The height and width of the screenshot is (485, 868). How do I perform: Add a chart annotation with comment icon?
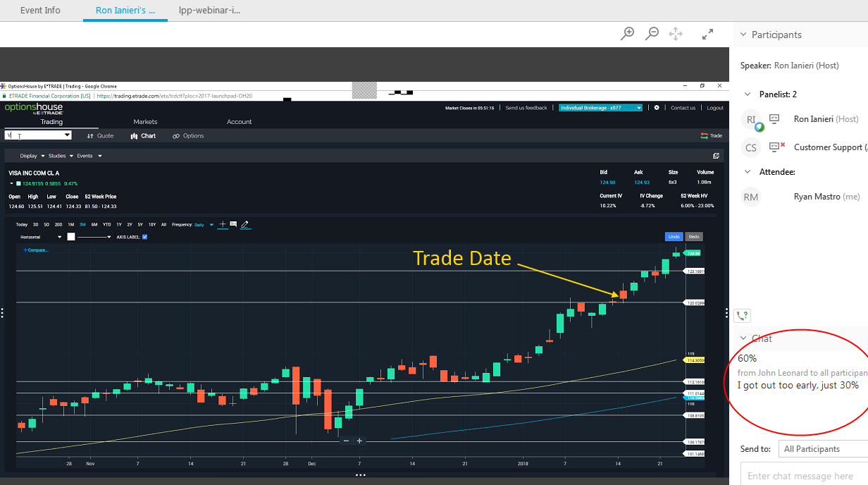click(x=233, y=224)
